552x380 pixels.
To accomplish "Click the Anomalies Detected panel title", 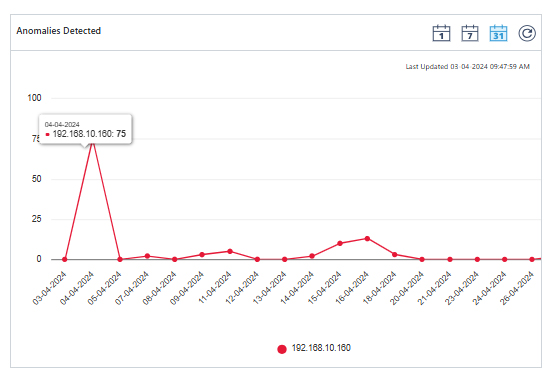I will (58, 31).
